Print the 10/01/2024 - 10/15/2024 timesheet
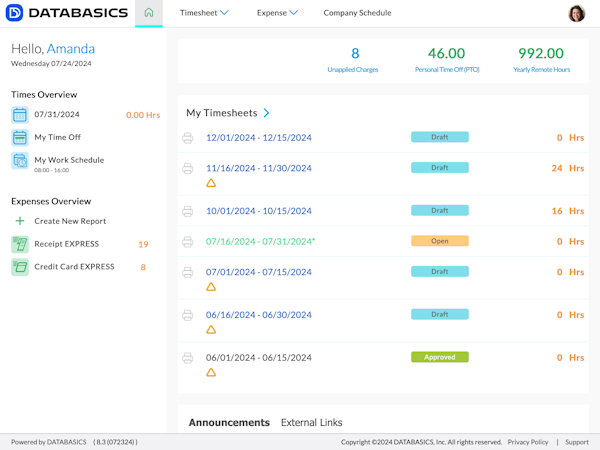This screenshot has height=450, width=600. pos(188,211)
